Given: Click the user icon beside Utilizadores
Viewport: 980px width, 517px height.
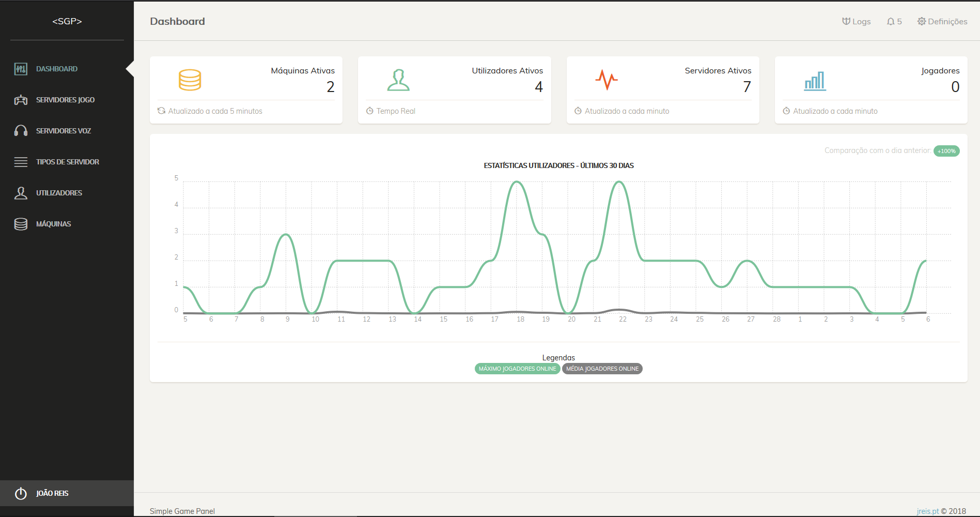Looking at the screenshot, I should pos(21,193).
